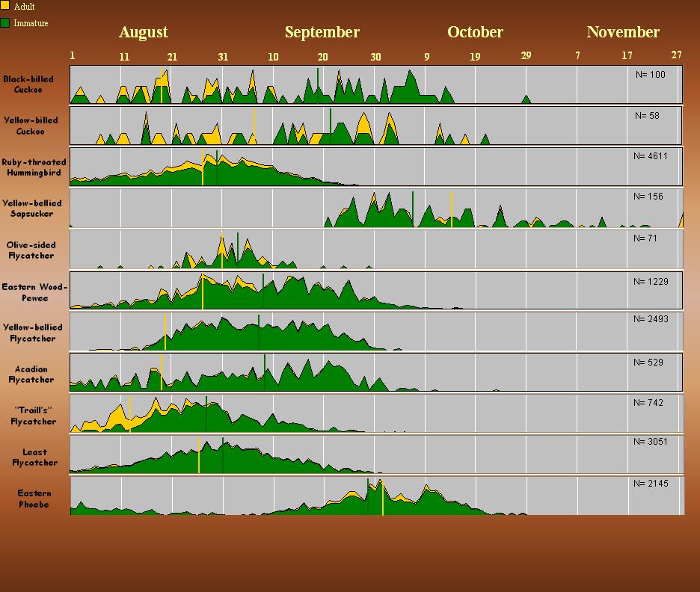Click the Eastern Phoebe species label
The image size is (700, 592).
(x=34, y=499)
